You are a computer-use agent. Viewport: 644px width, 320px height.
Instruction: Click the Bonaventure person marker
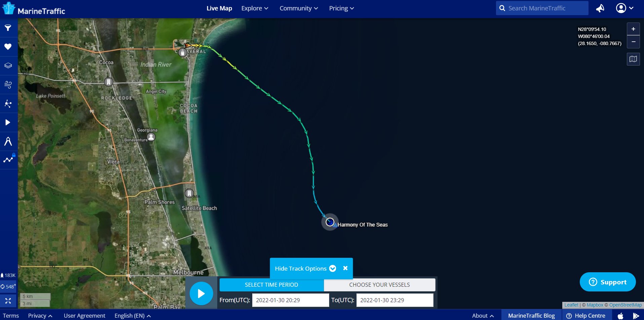click(151, 137)
